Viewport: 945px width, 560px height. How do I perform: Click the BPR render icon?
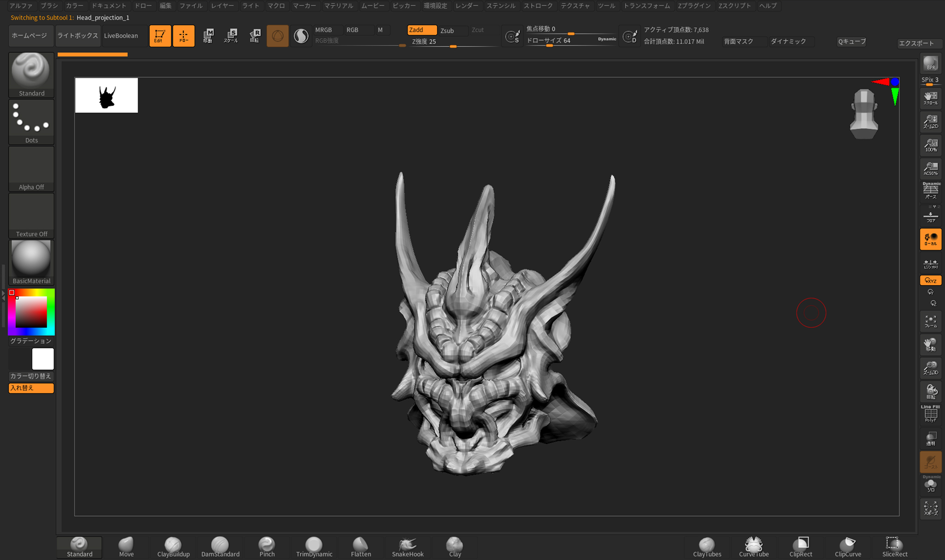pyautogui.click(x=930, y=63)
